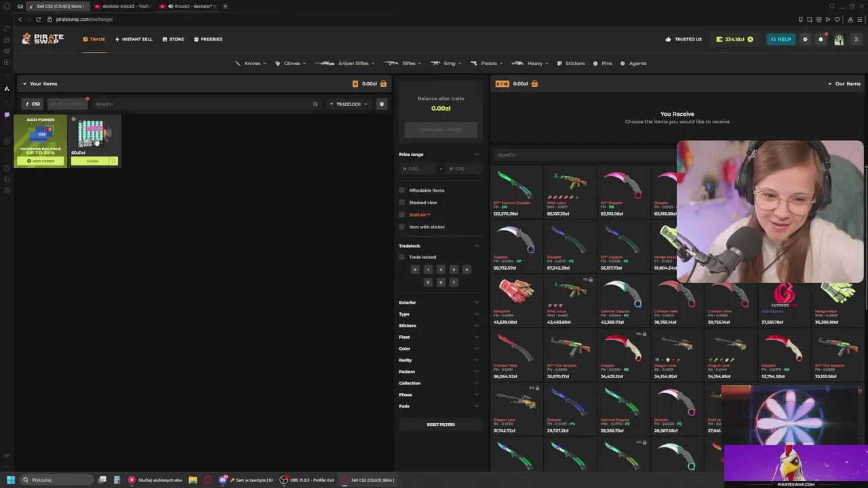Viewport: 868px width, 488px height.
Task: Click the browser back arrow
Action: pos(20,19)
